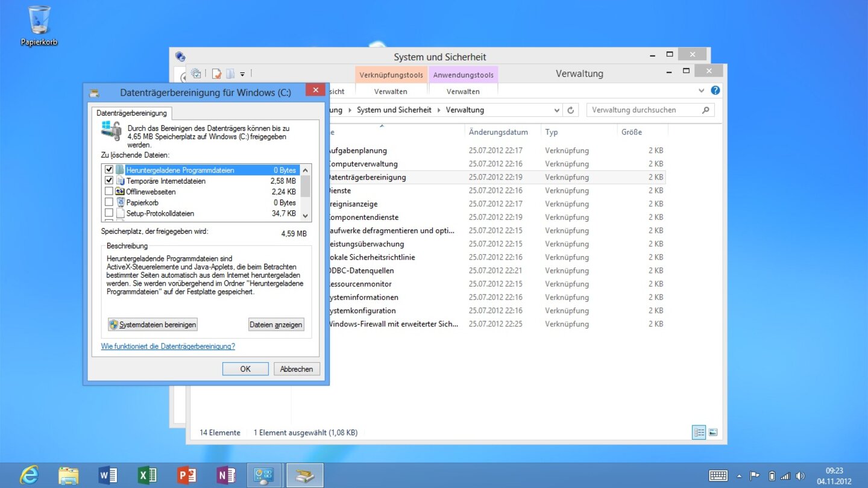868x488 pixels.
Task: Click System und Sicherheit in the breadcrumb
Action: 394,110
